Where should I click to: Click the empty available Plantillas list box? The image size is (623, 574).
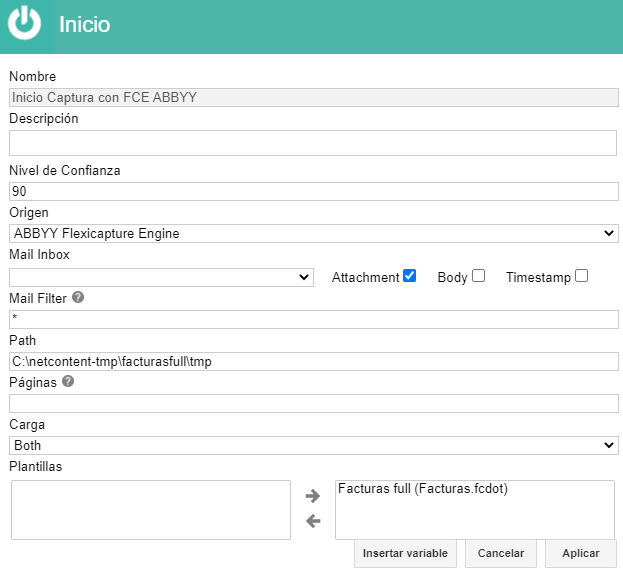151,510
